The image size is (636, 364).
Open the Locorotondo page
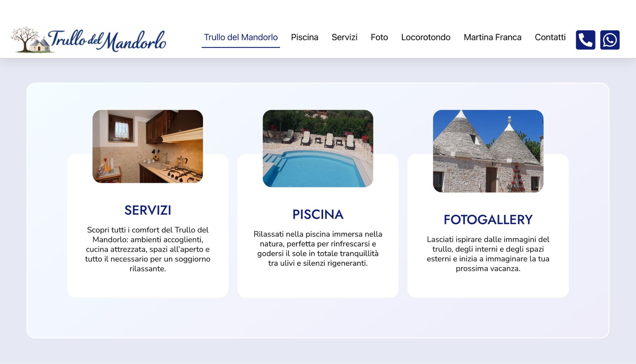(x=425, y=37)
